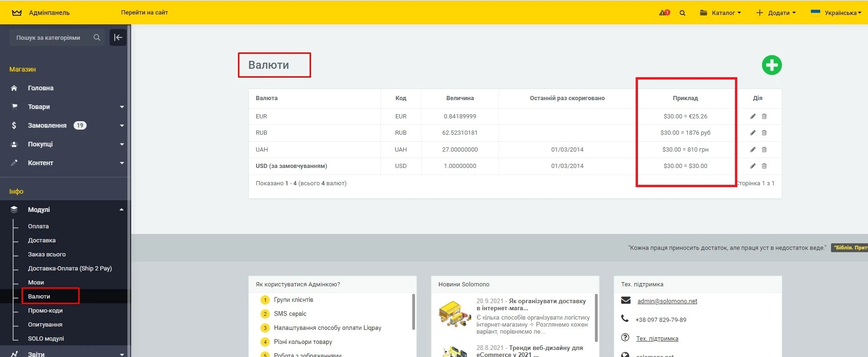Click the user icon beside Покупці
Image resolution: width=868 pixels, height=357 pixels.
pos(14,144)
